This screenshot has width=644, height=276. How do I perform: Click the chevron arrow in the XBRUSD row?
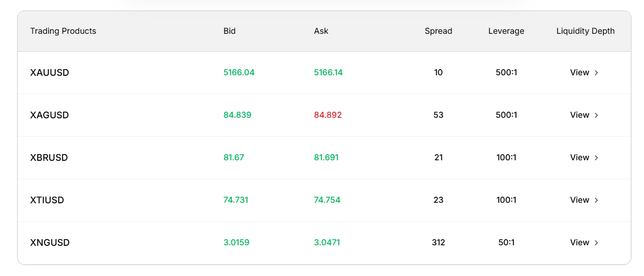point(596,158)
